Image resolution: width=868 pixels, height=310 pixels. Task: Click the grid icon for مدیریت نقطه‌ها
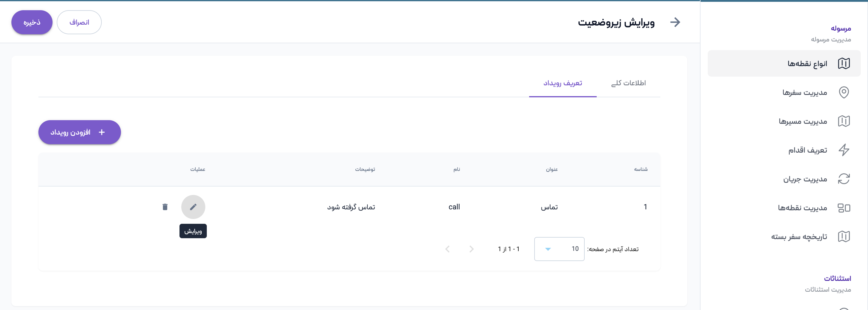843,208
